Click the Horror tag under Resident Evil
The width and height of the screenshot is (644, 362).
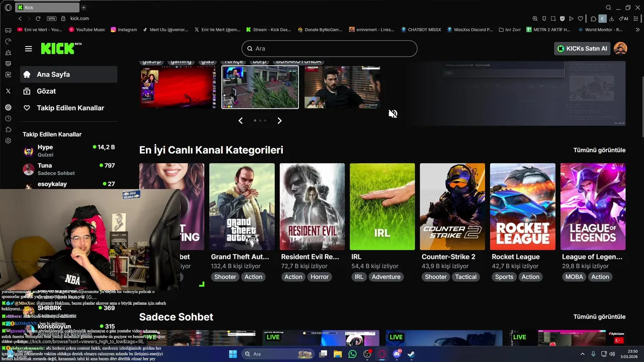point(319,277)
